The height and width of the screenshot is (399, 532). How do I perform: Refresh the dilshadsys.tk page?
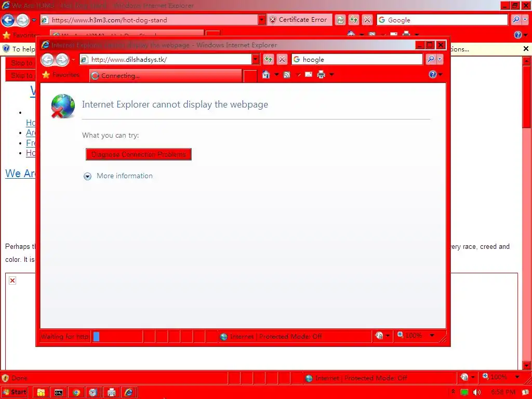click(x=269, y=59)
